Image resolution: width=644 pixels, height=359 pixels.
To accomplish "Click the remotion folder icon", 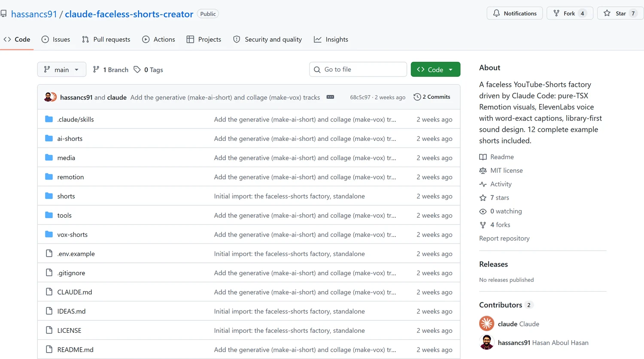I will (x=49, y=176).
